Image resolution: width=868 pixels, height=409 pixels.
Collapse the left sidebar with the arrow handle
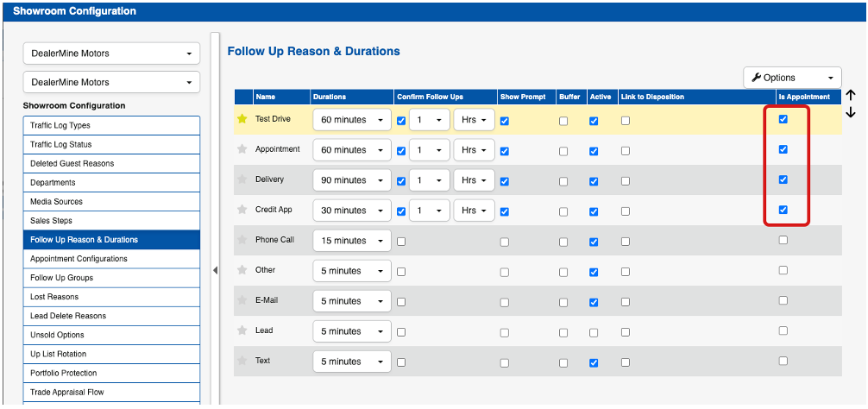pos(215,270)
